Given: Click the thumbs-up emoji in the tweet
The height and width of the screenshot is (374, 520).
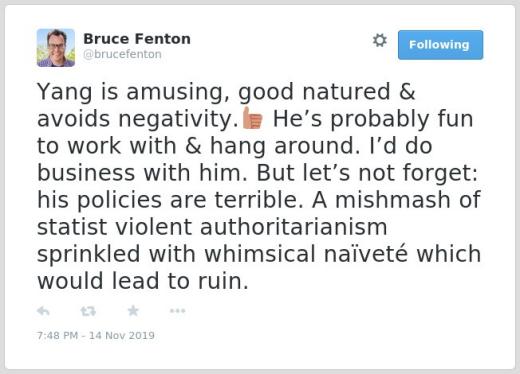Looking at the screenshot, I should pos(252,118).
